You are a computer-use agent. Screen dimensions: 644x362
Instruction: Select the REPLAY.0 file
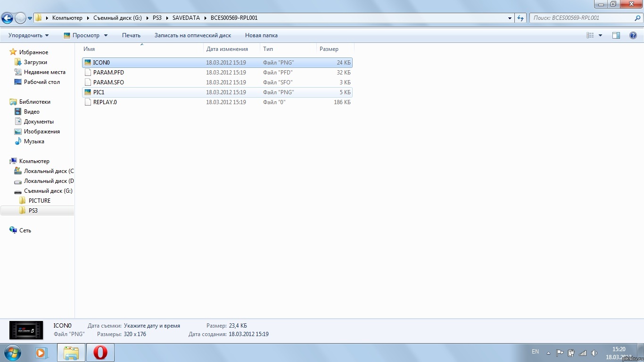point(105,102)
